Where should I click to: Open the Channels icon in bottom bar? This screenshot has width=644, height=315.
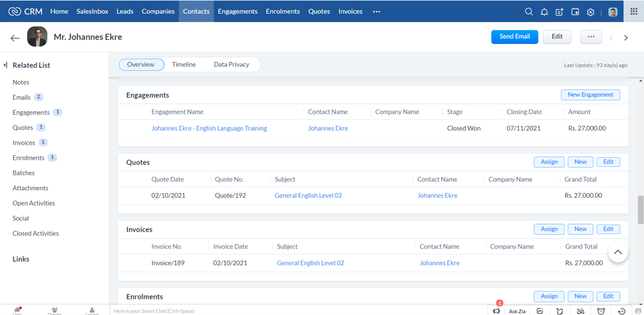(54, 311)
